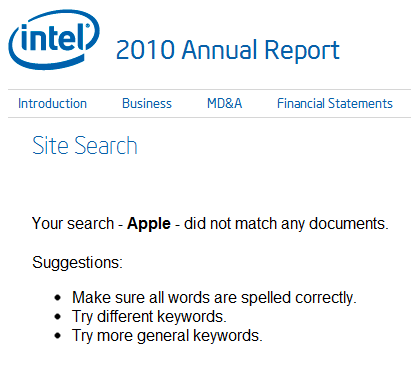
Task: Click the Suggestions: label
Action: tap(77, 263)
